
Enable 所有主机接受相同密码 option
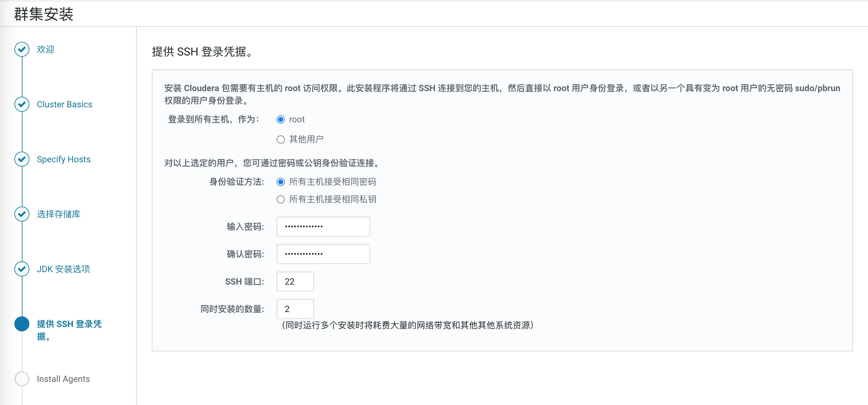point(281,182)
